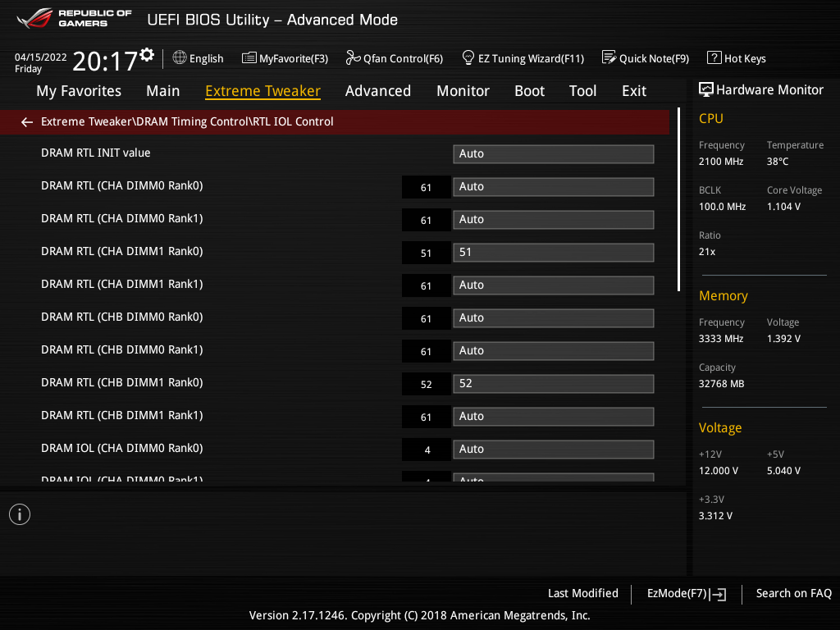Click the date 04/15/2022

(41, 57)
